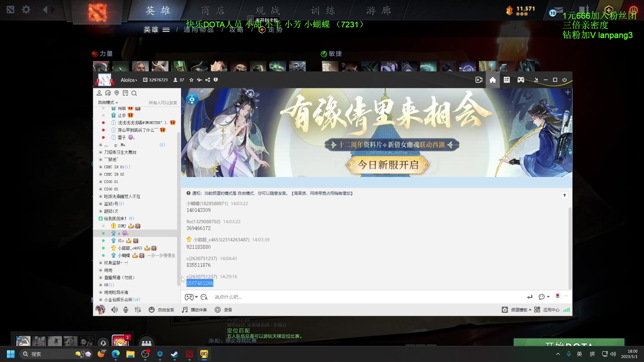
Task: Show the 37 online members count
Action: (179, 80)
